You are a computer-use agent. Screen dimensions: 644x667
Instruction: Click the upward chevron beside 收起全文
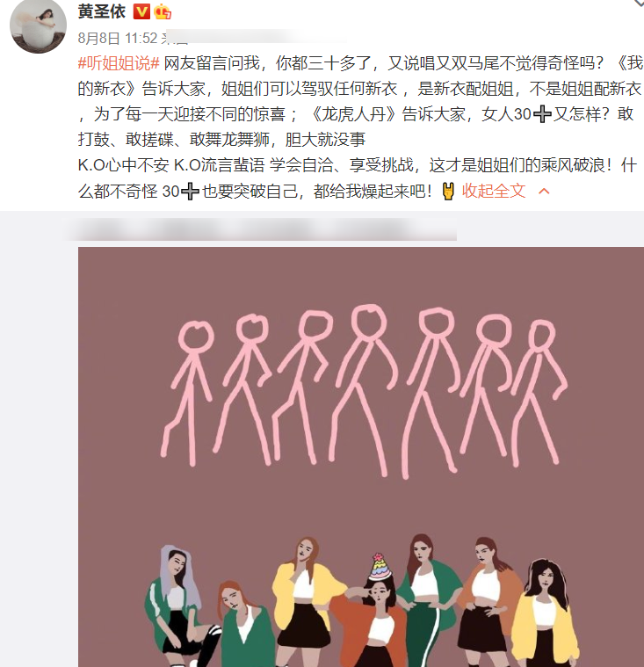(544, 192)
